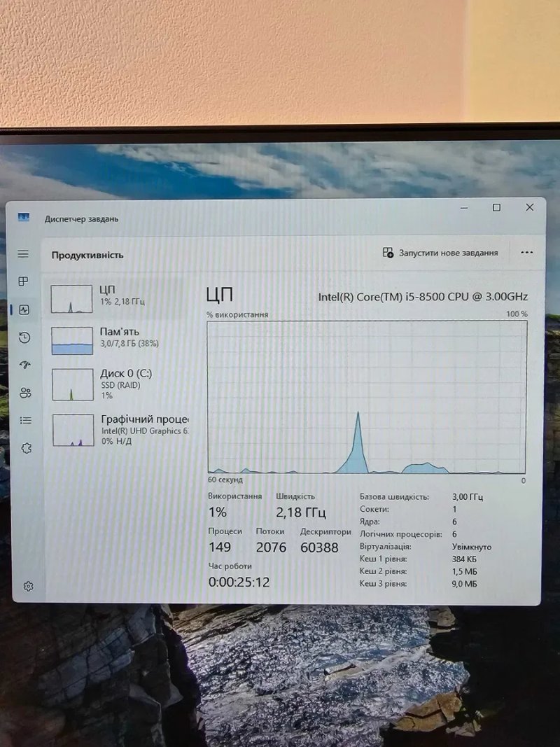560x747 pixels.
Task: Open the three-dot more options menu
Action: tap(526, 253)
